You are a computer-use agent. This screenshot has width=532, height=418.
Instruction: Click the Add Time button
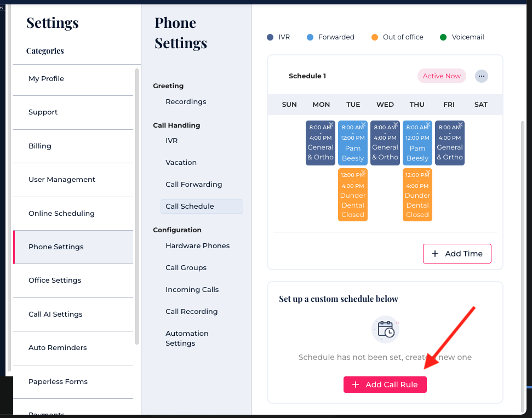[457, 254]
